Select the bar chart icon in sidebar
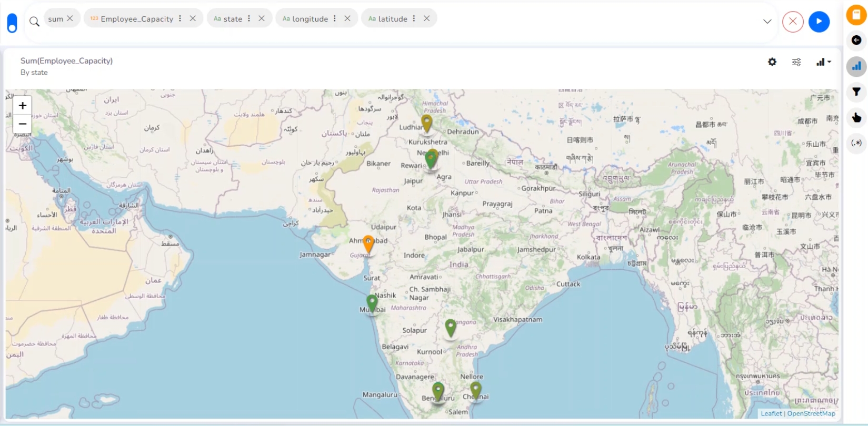Screen dimensions: 868x426 tap(856, 66)
